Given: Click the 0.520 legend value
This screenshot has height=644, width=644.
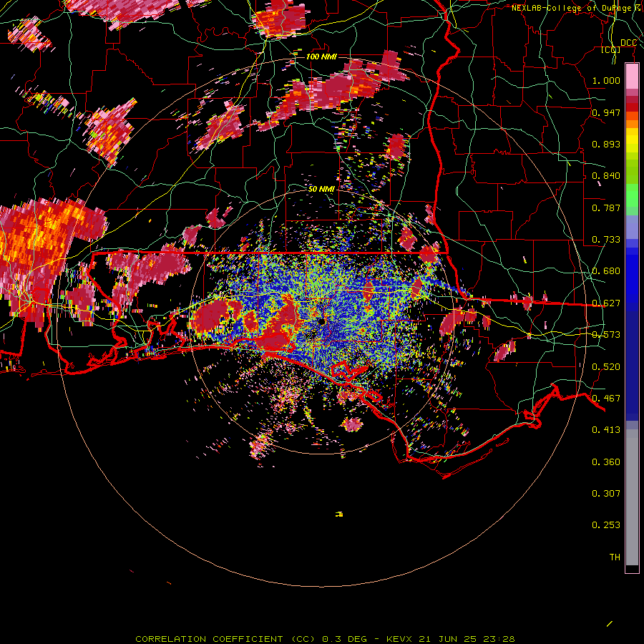Looking at the screenshot, I should (x=606, y=366).
